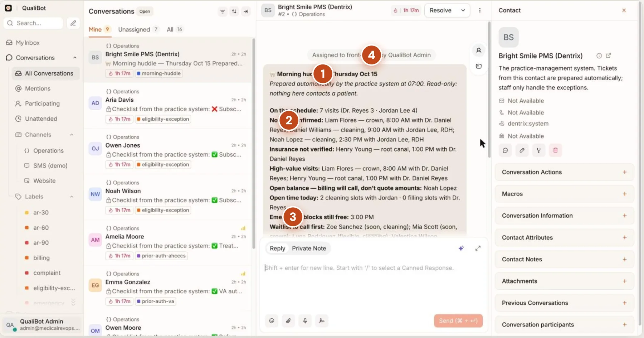Open the Mentions view
The height and width of the screenshot is (338, 644).
(x=38, y=88)
